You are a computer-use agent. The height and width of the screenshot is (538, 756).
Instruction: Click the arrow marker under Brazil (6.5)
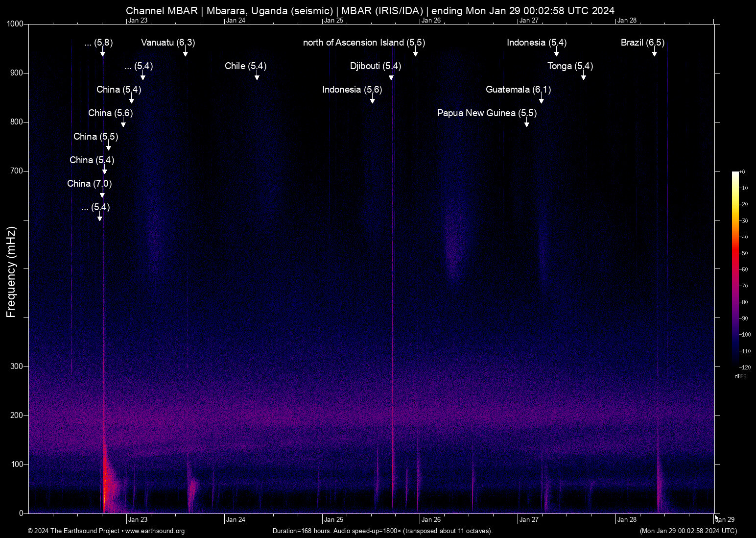pyautogui.click(x=655, y=52)
